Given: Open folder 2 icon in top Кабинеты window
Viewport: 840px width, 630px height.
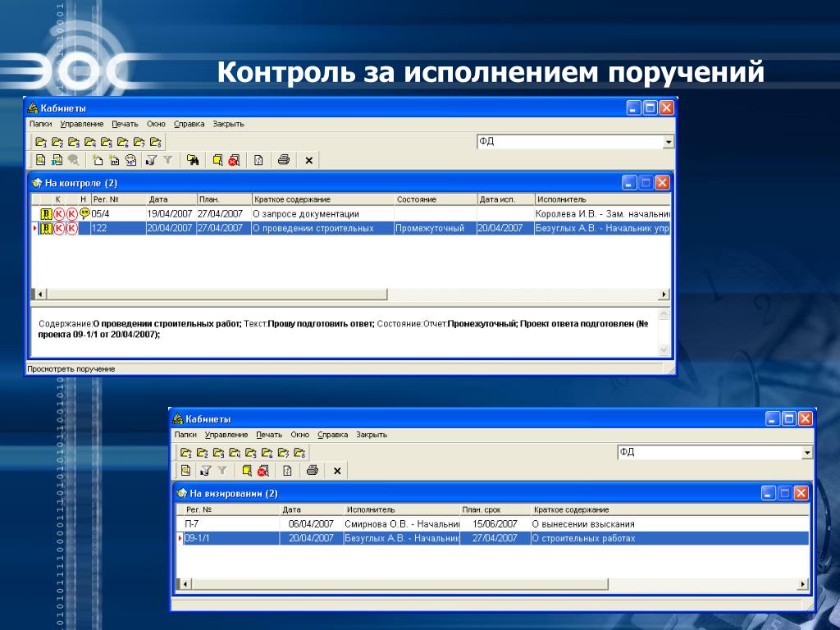Looking at the screenshot, I should click(57, 143).
